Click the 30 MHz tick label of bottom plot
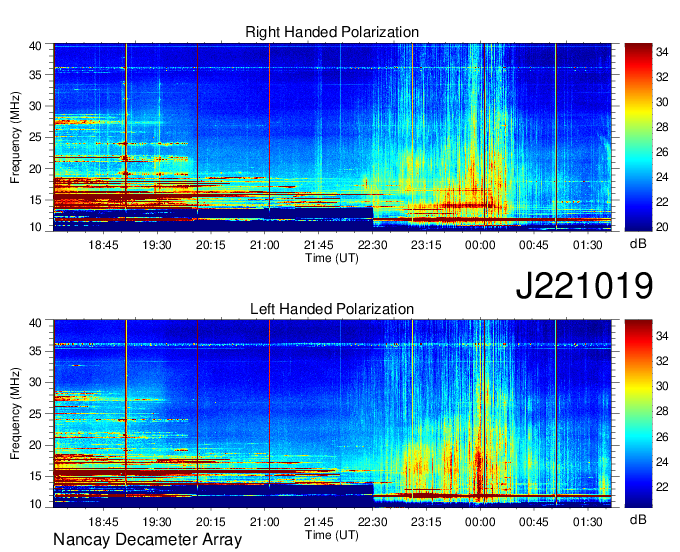 35,382
